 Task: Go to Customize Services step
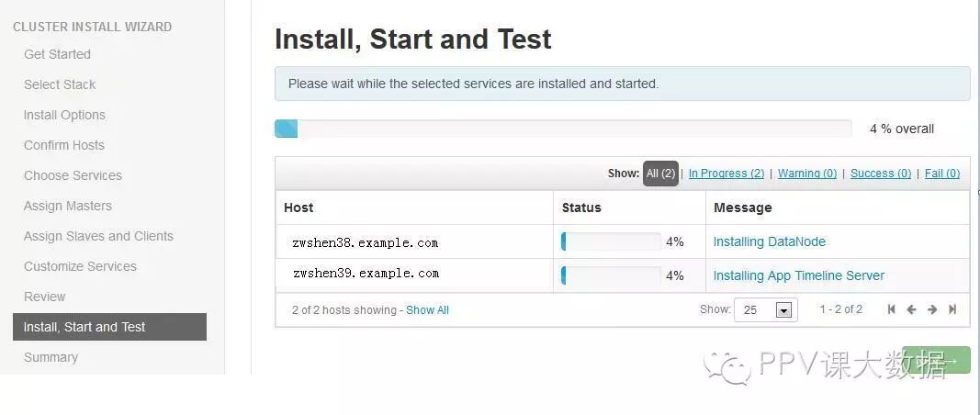[x=80, y=266]
